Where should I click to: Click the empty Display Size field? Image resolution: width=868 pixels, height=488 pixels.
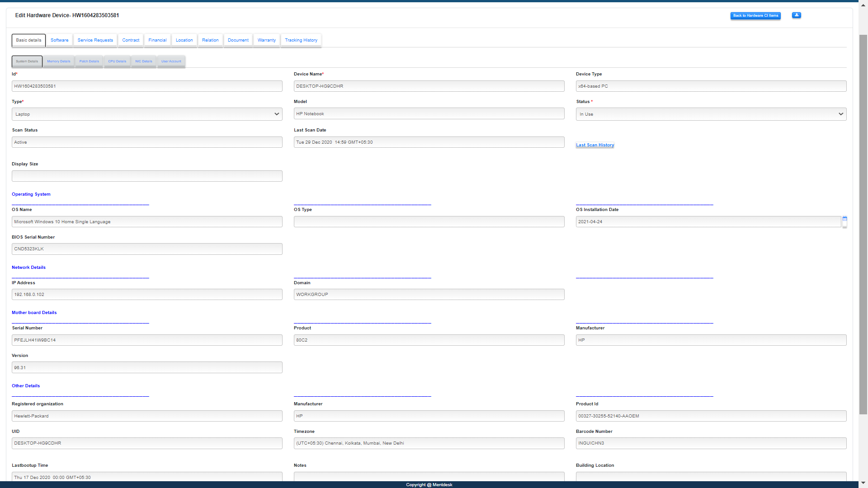coord(147,176)
